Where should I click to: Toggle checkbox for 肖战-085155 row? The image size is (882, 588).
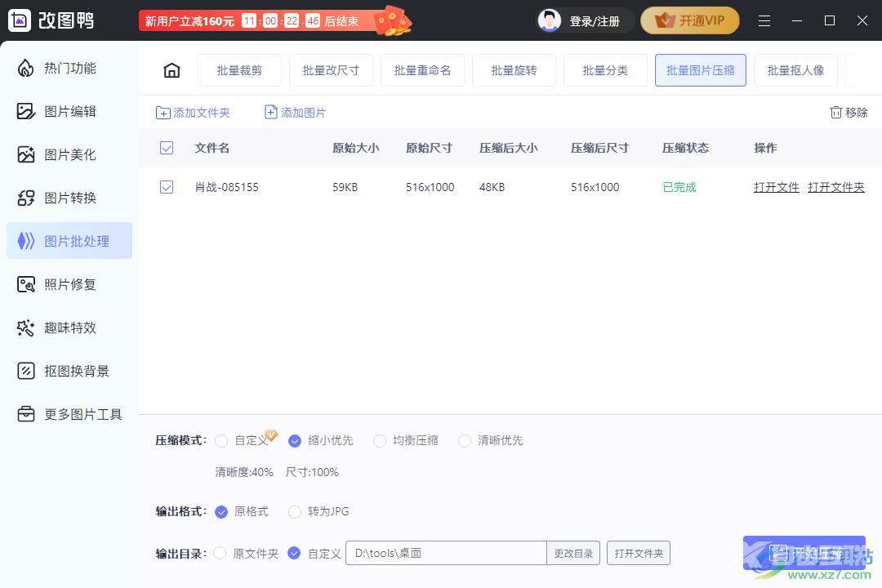click(x=167, y=187)
